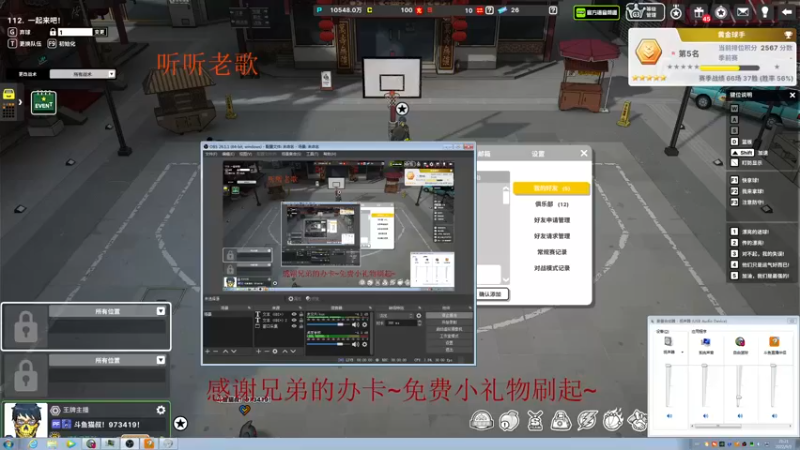800x450 pixels.
Task: Open first player slot position dropdown
Action: click(x=161, y=311)
